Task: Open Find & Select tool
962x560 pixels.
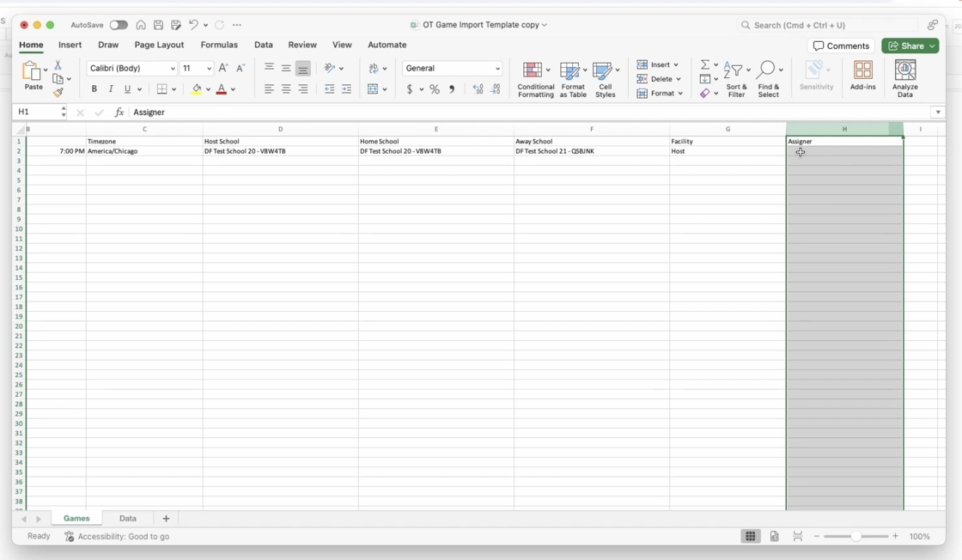Action: tap(769, 79)
